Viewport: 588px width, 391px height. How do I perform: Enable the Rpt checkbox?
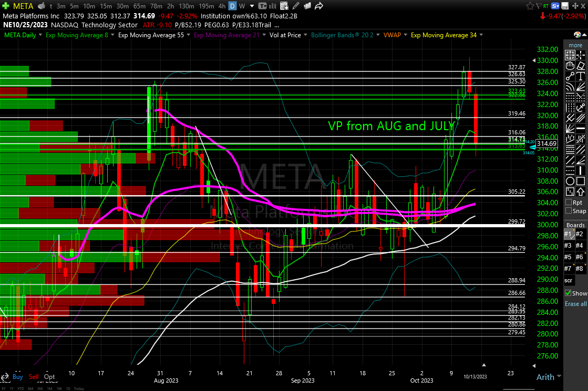click(569, 203)
